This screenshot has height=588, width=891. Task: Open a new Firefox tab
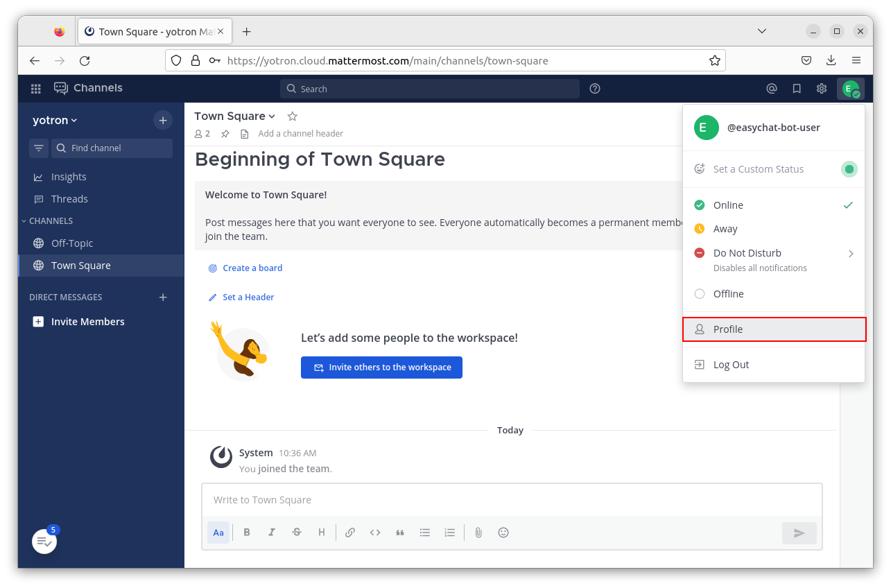click(246, 31)
